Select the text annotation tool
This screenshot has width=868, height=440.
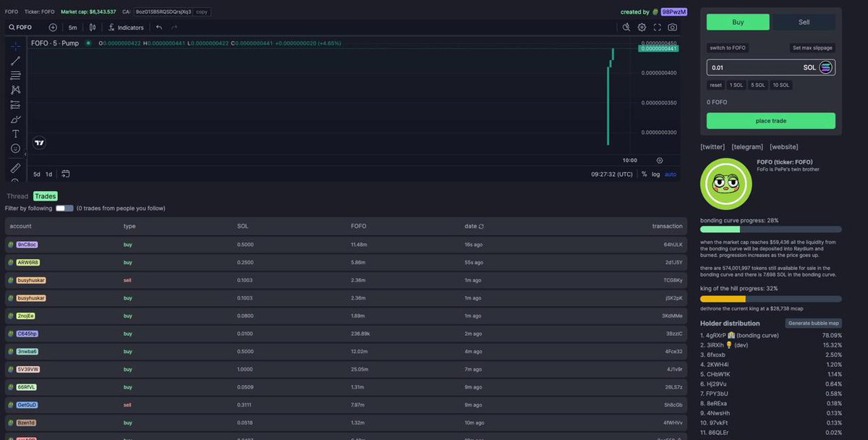click(x=15, y=134)
